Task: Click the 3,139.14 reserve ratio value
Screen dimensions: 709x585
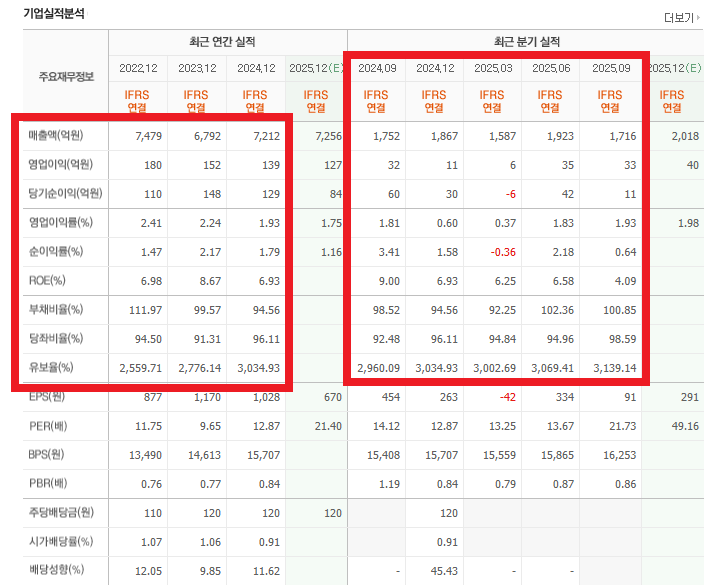Action: point(615,368)
